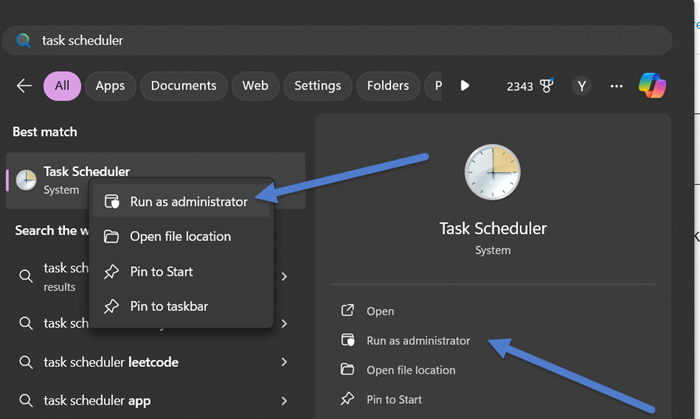Click the large Task Scheduler clock icon
Viewport: 700px width, 419px height.
tap(493, 173)
